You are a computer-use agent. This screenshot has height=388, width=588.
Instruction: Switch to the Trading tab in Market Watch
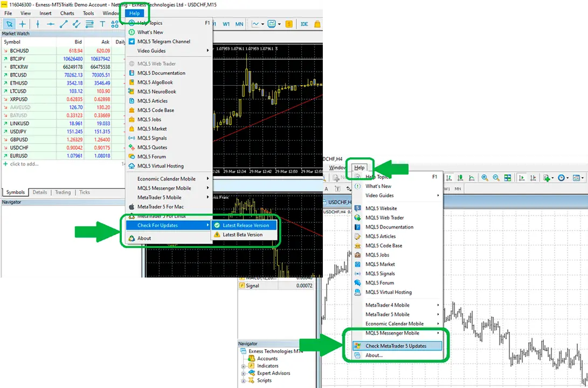click(x=63, y=192)
